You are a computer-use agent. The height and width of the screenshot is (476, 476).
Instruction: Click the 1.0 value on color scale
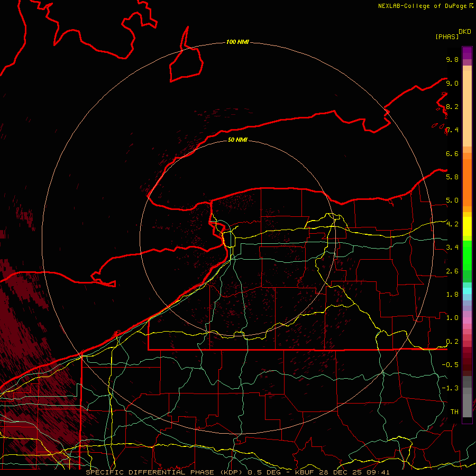click(x=452, y=318)
